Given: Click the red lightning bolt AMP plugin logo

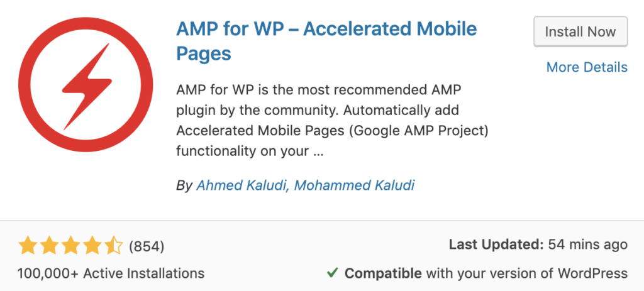Looking at the screenshot, I should pyautogui.click(x=86, y=85).
